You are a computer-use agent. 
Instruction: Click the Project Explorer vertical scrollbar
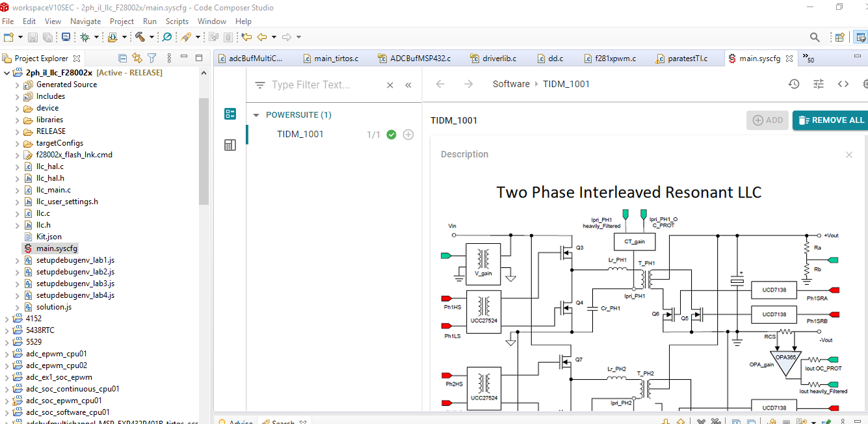[204, 151]
